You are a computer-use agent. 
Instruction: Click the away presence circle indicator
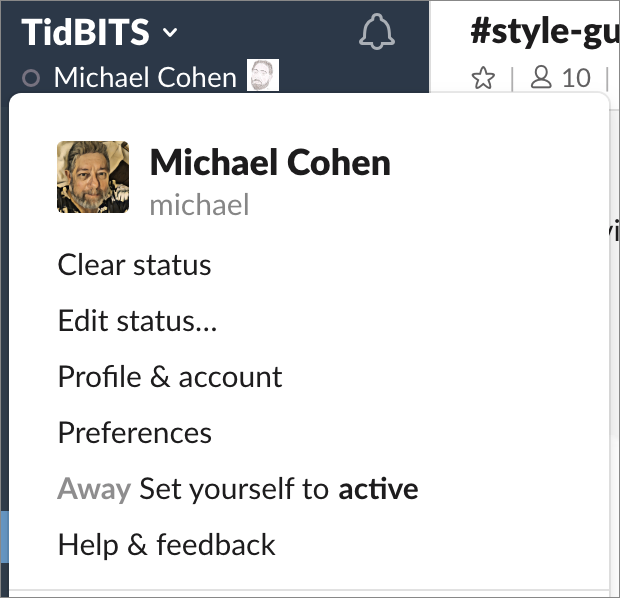[31, 78]
